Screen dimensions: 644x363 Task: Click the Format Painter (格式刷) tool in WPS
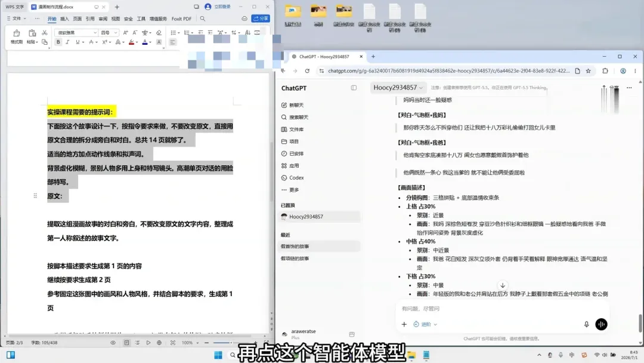tap(17, 36)
